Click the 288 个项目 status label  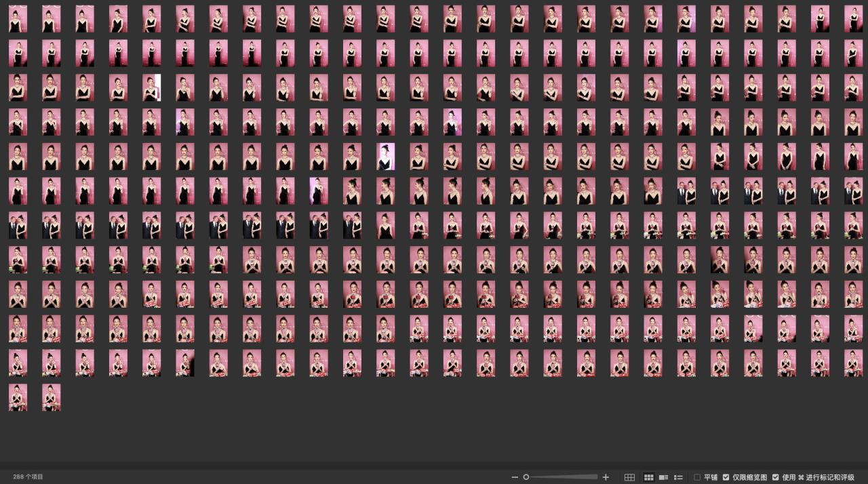pyautogui.click(x=28, y=477)
